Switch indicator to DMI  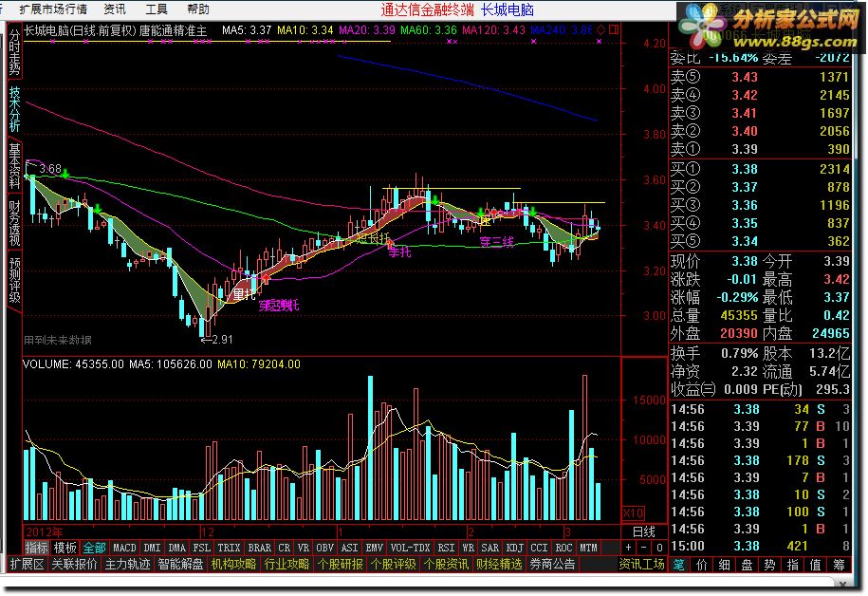point(152,548)
